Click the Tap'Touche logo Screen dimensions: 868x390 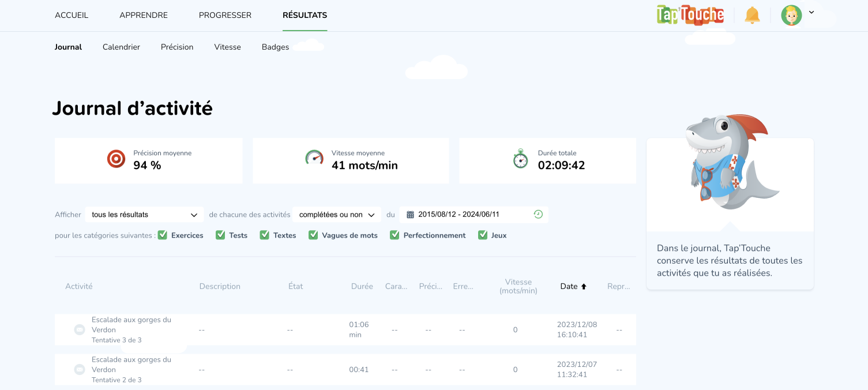690,15
